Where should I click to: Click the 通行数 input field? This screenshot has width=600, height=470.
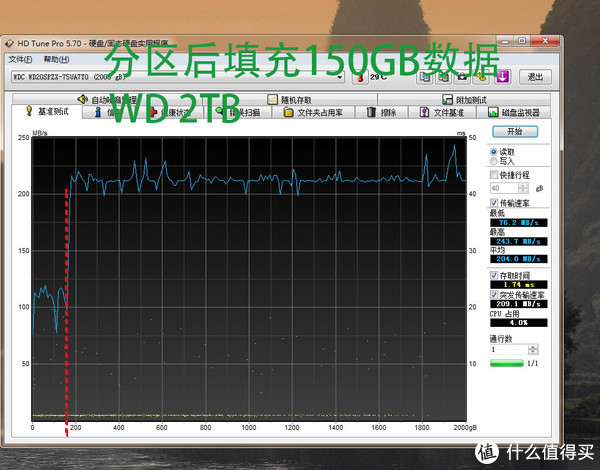[x=509, y=349]
